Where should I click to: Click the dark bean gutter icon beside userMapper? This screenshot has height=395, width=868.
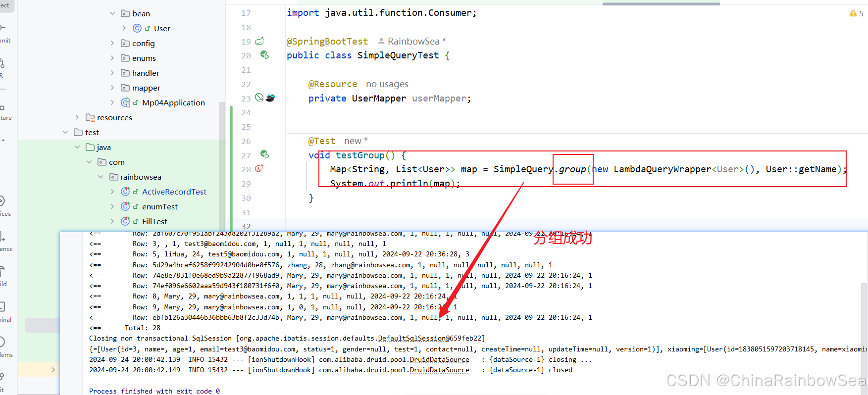coord(270,98)
